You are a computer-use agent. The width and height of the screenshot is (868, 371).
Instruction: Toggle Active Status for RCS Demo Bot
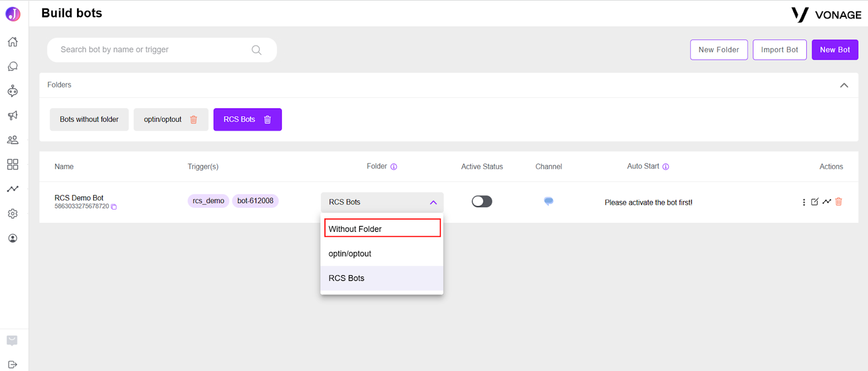pos(482,202)
